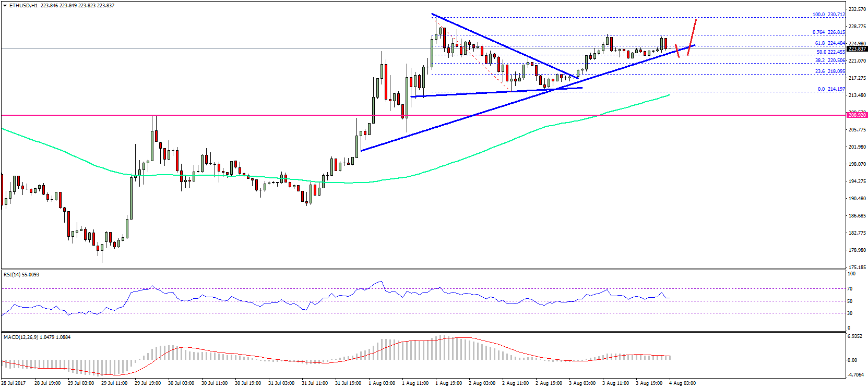The image size is (868, 389).
Task: Click the 38.2 Fibonacci label 220.506
Action: (x=829, y=60)
